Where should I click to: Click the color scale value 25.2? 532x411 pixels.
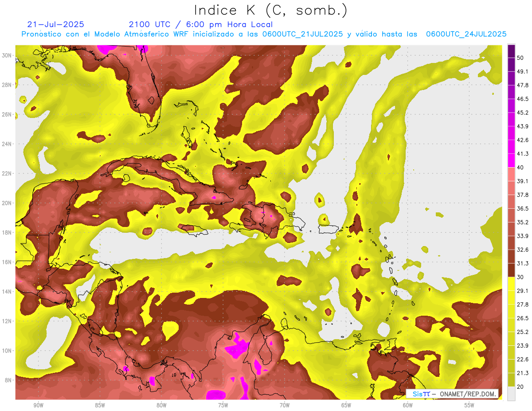pos(523,332)
